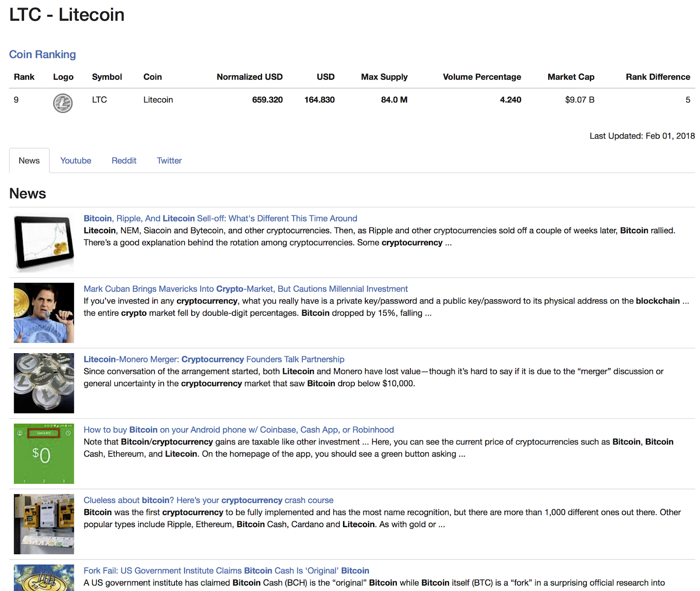700x591 pixels.
Task: Click the Last Updated: Feb 01, 2018 text
Action: tap(642, 136)
